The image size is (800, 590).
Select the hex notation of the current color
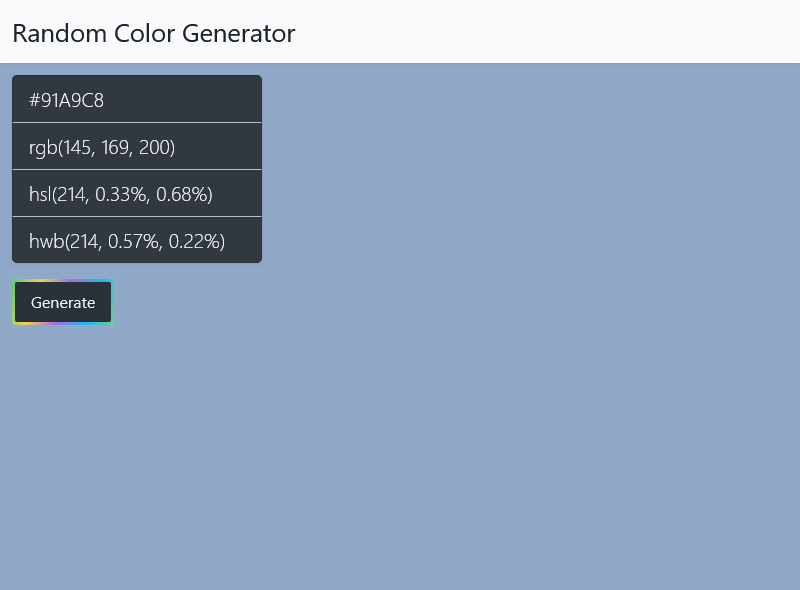click(x=137, y=99)
